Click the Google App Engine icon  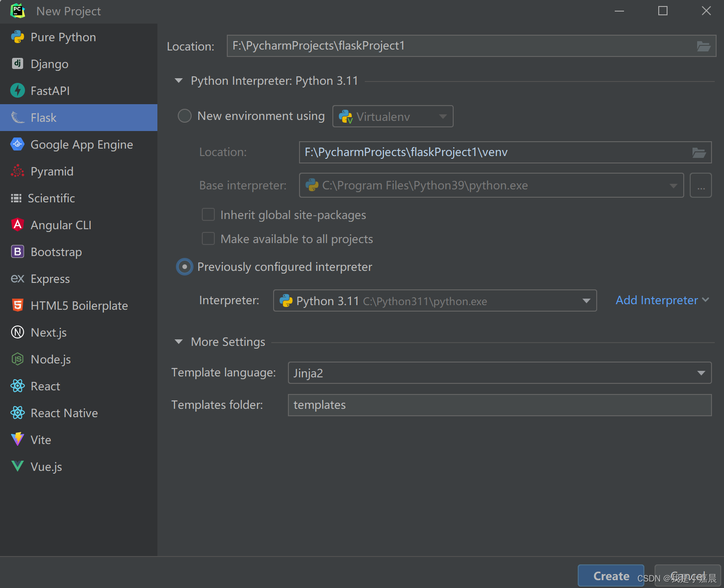pyautogui.click(x=17, y=144)
